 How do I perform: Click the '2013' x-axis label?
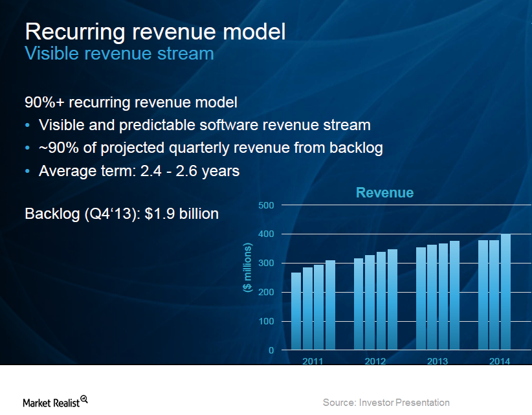coord(438,361)
